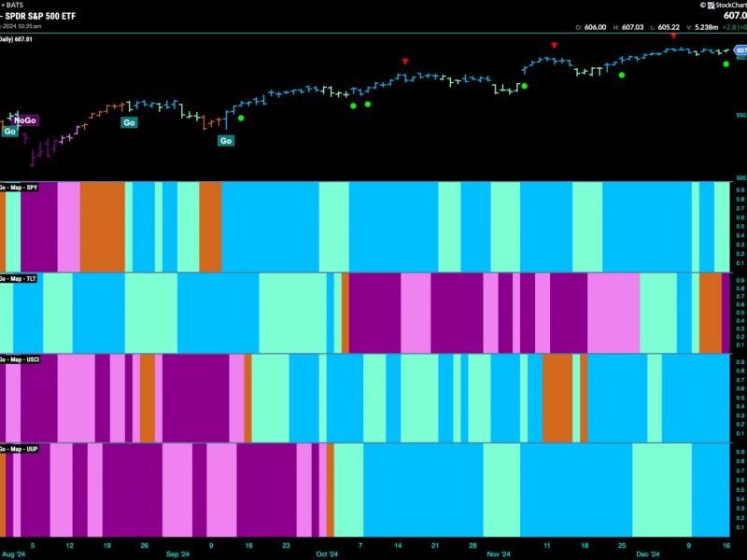Image resolution: width=747 pixels, height=560 pixels.
Task: Click the Go - Map - TLT panel label
Action: coord(18,278)
